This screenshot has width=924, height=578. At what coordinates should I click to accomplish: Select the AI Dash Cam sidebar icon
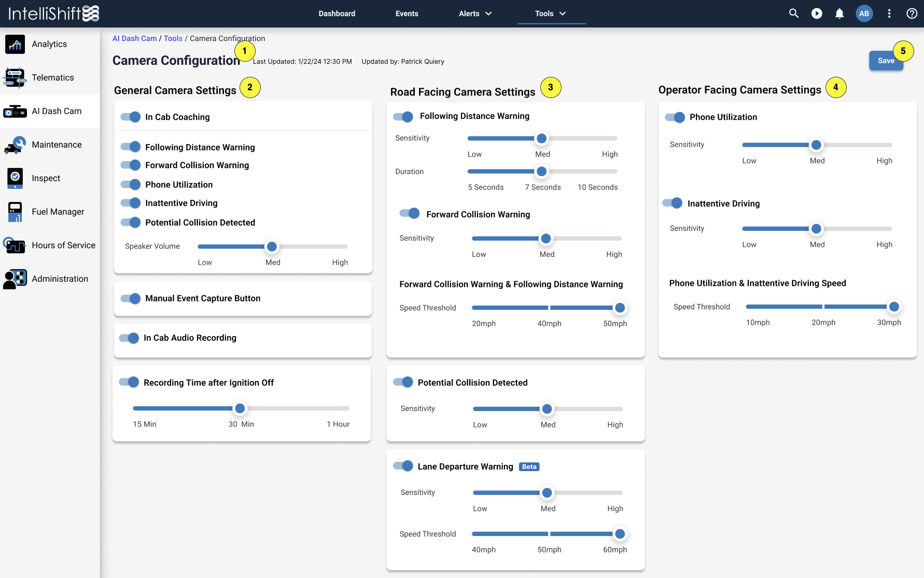(x=15, y=112)
